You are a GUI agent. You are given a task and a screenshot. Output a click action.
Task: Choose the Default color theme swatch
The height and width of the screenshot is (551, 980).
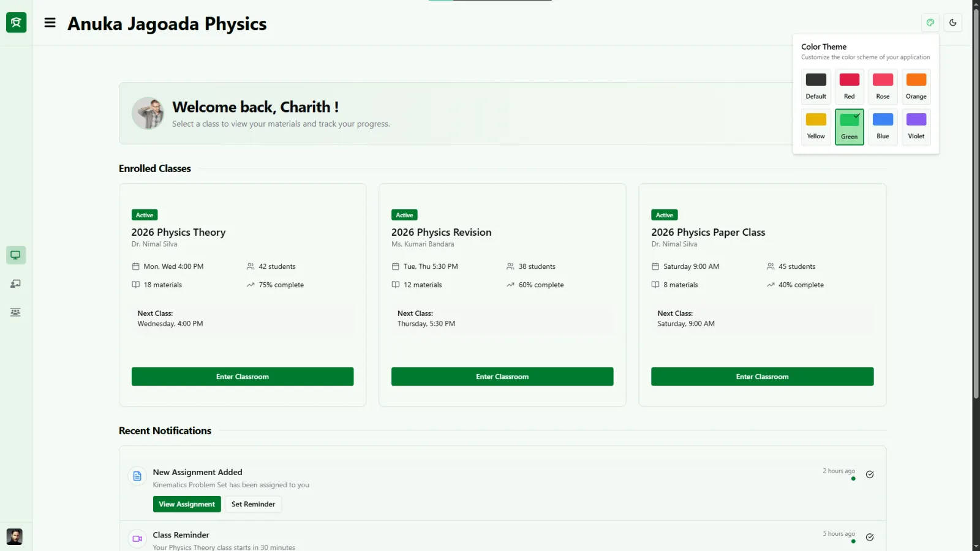[x=816, y=86]
